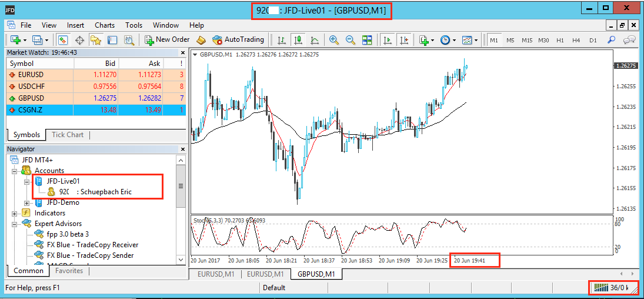Click the crosshair cursor icon
644x299 pixels.
(x=79, y=39)
